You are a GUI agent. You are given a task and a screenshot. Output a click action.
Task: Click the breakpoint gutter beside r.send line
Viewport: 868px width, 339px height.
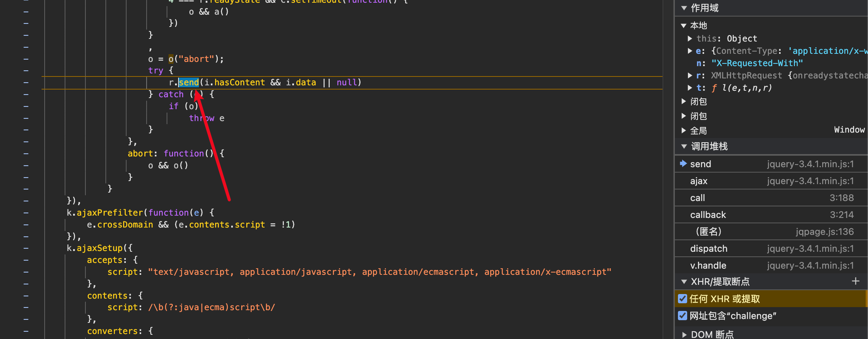(26, 83)
